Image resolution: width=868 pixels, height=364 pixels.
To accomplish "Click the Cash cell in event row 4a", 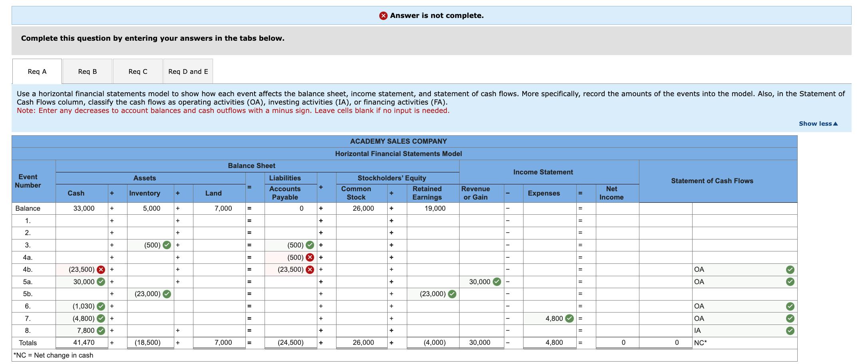I will (82, 257).
